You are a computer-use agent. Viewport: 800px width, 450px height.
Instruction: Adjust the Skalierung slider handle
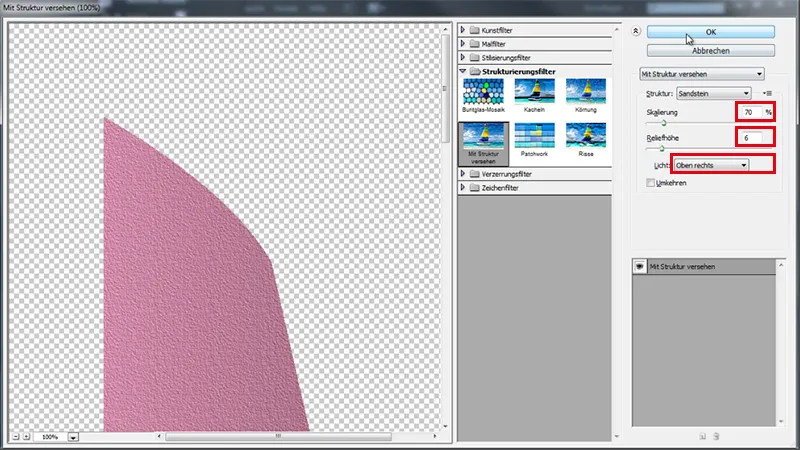coord(664,123)
